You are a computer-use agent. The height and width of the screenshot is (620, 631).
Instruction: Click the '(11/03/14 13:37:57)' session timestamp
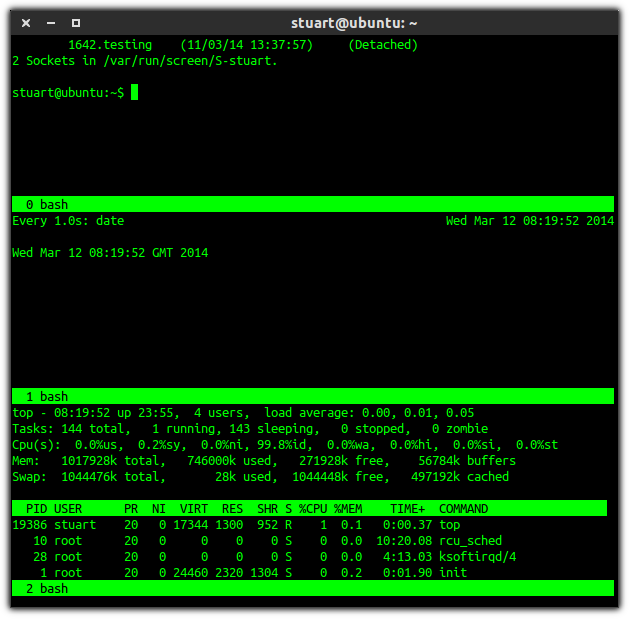click(x=246, y=45)
